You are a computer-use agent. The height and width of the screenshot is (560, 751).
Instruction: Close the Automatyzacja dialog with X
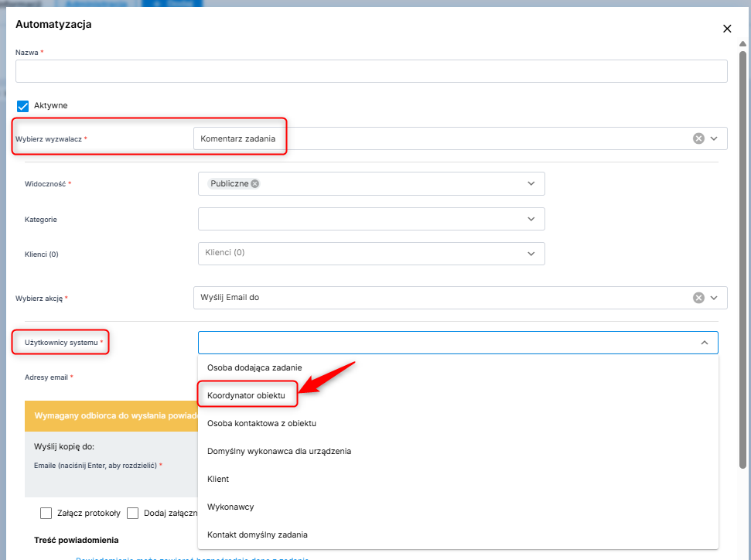click(x=726, y=29)
